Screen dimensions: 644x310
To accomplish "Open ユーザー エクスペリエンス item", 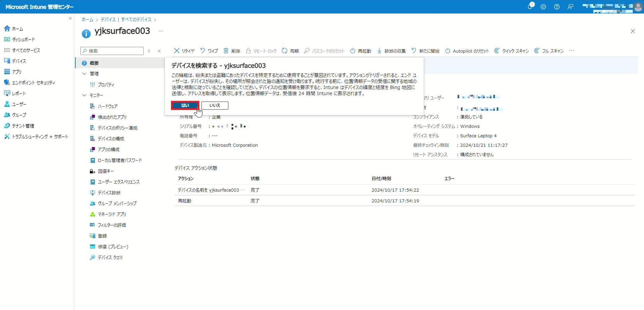I will click(x=115, y=182).
